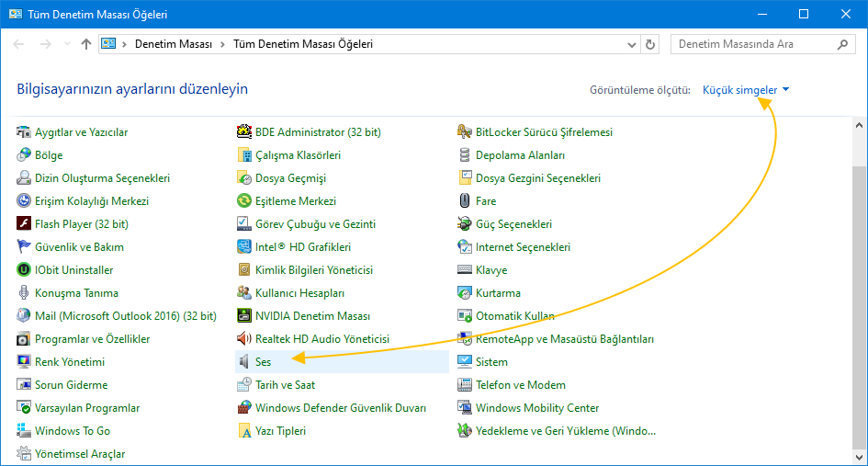Open the Fare mouse icon
The height and width of the screenshot is (466, 868).
click(465, 201)
